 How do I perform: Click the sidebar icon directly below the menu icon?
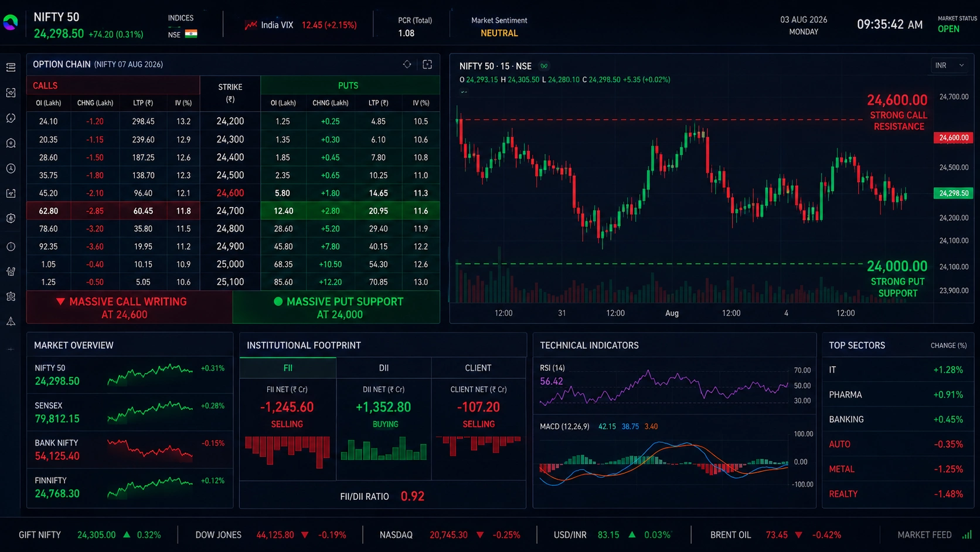click(11, 93)
